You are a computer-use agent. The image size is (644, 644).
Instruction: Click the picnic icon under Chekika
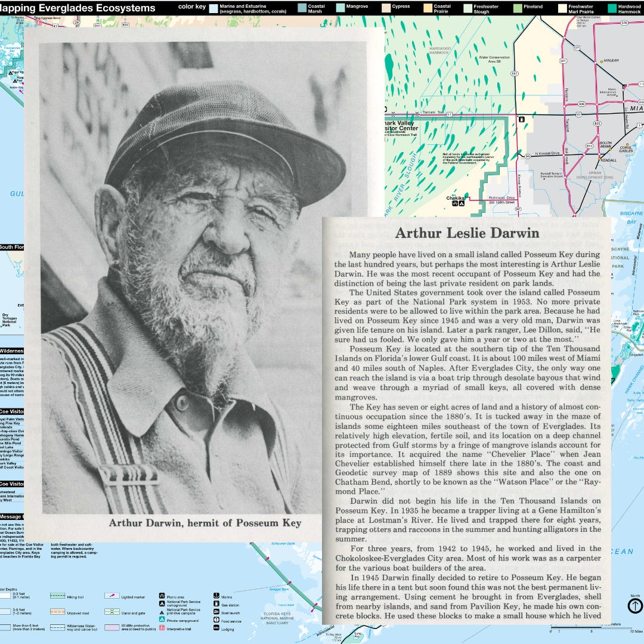pos(455,203)
